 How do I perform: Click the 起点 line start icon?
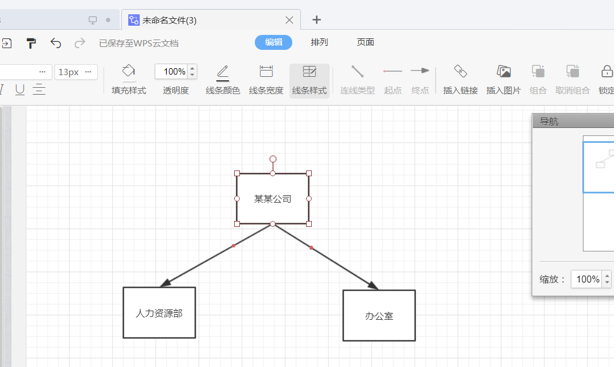[x=392, y=71]
